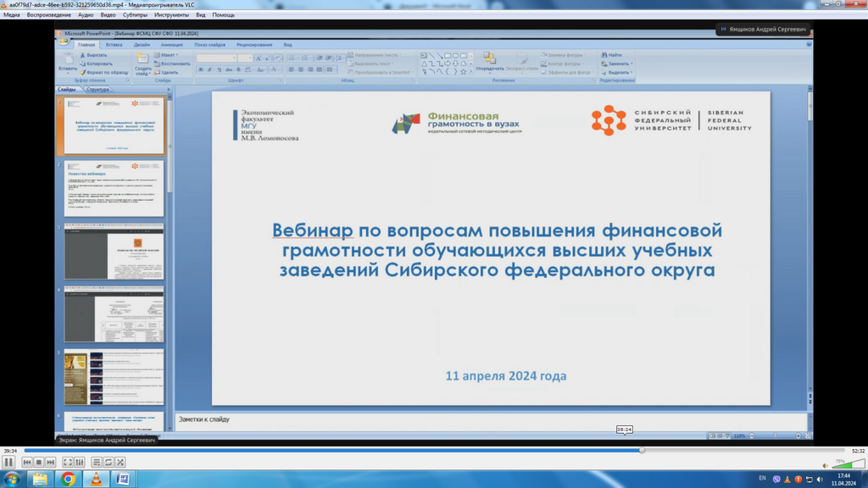Open the font name combo box
868x488 pixels.
[216, 58]
